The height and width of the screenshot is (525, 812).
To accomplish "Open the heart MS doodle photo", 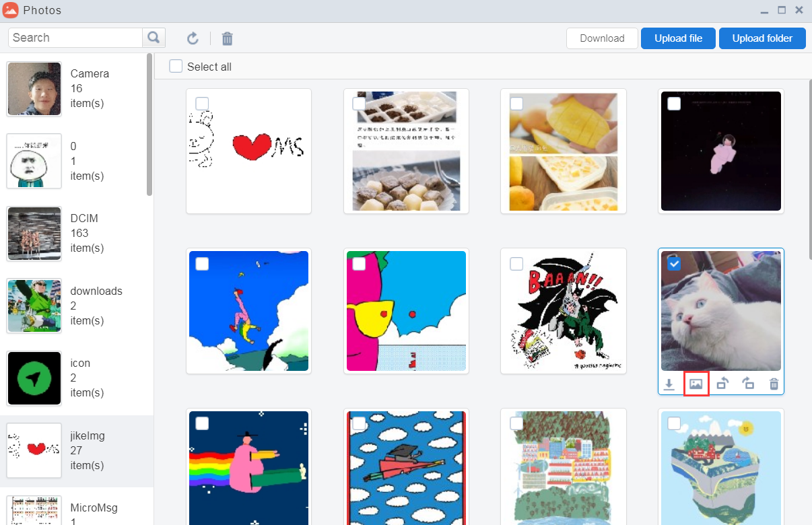I will [248, 151].
